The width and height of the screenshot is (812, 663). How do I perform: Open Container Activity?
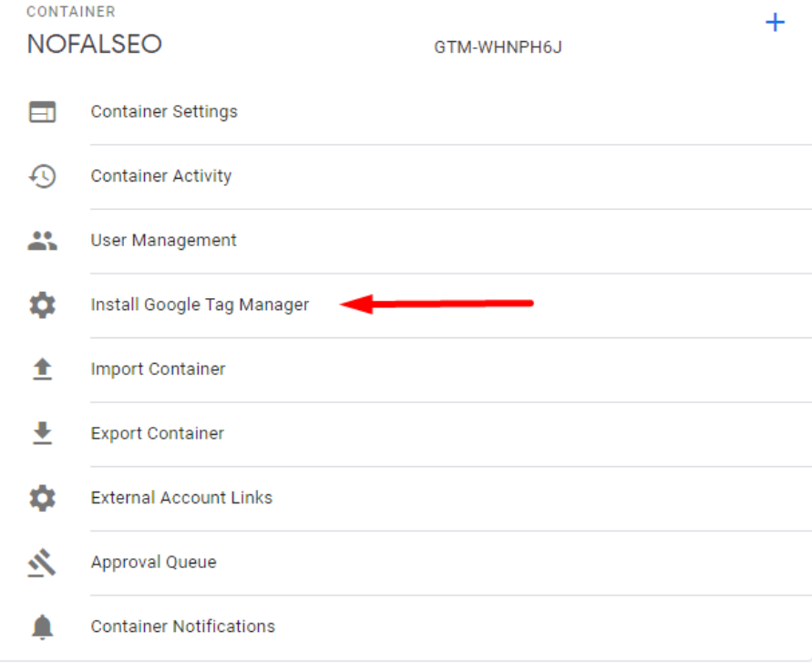(159, 175)
